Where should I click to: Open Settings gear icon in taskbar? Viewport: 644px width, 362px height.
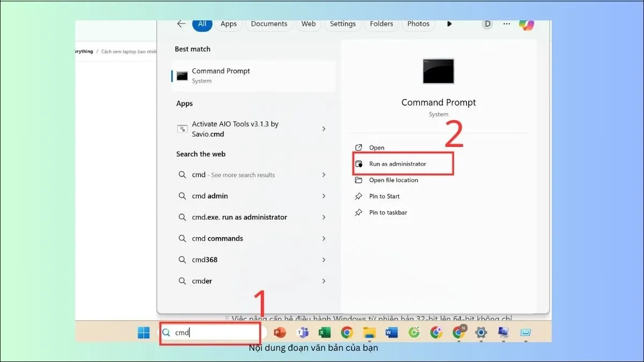480,333
